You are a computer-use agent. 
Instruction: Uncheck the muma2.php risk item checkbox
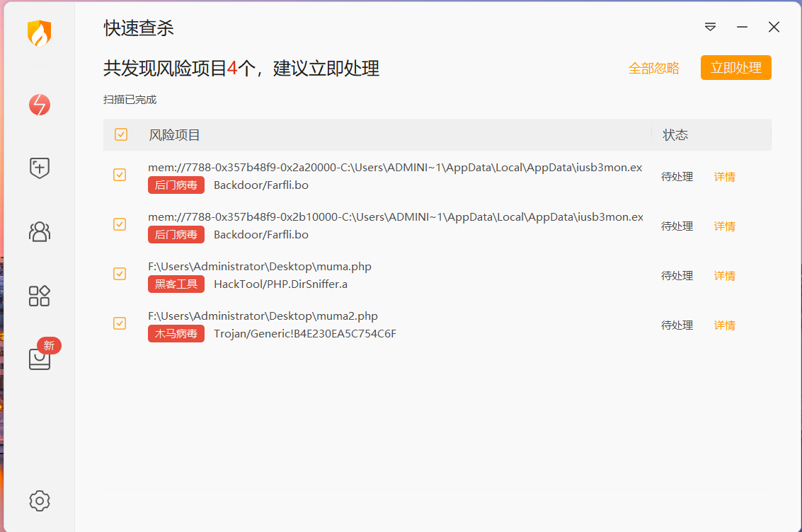pyautogui.click(x=120, y=323)
